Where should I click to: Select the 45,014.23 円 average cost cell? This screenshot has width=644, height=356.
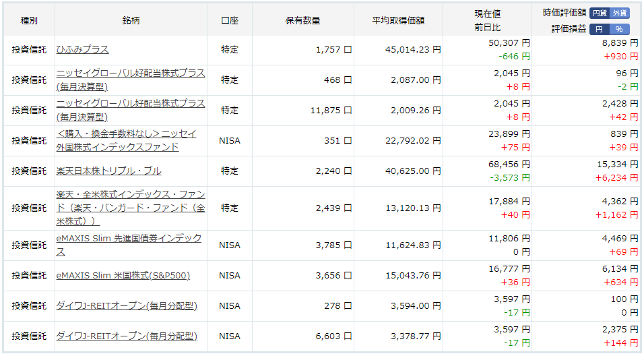[x=413, y=50]
